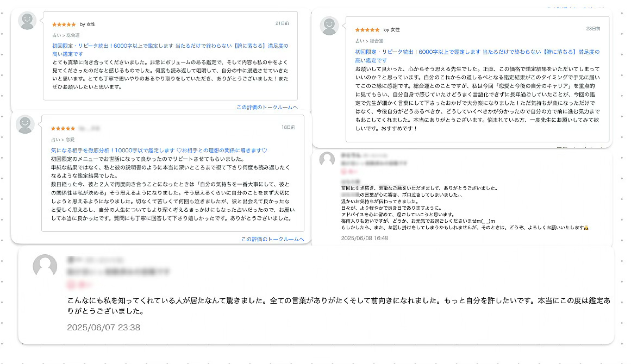This screenshot has width=631, height=364.
Task: Click the five-star rating on the 18日前 review
Action: click(63, 128)
